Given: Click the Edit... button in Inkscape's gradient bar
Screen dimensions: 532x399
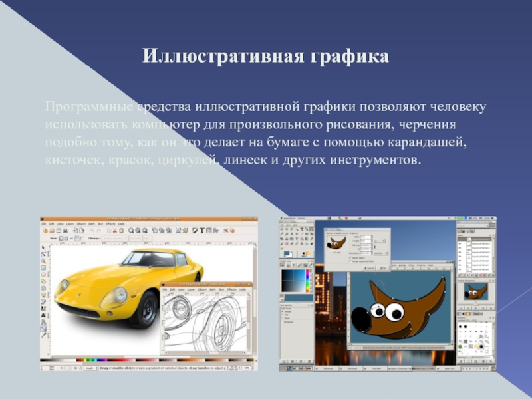Looking at the screenshot, I should 147,239.
